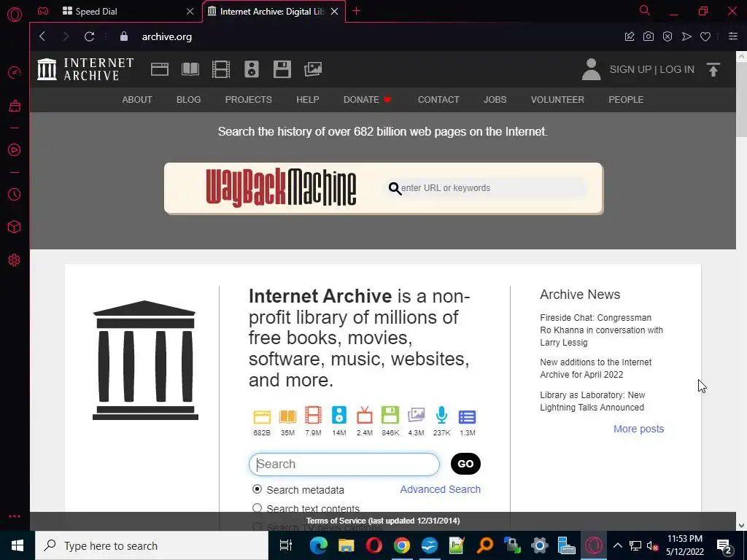Reload the page
Viewport: 747px width, 560px height.
point(89,36)
